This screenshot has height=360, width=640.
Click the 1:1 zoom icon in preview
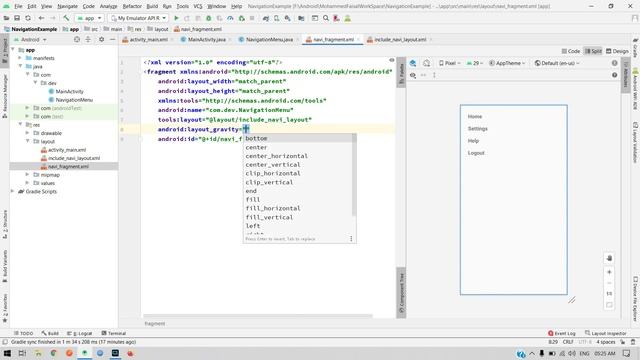(609, 293)
